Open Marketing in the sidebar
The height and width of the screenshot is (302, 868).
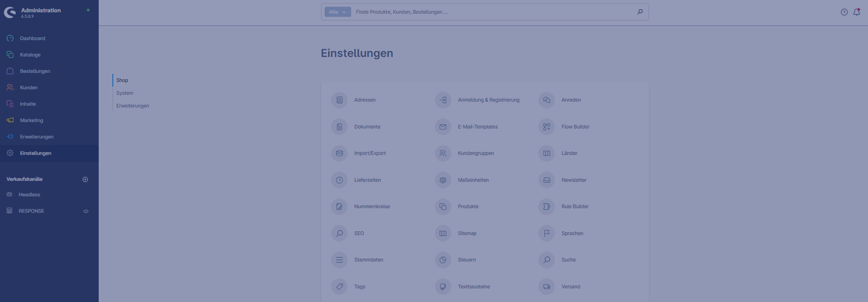pyautogui.click(x=49, y=120)
